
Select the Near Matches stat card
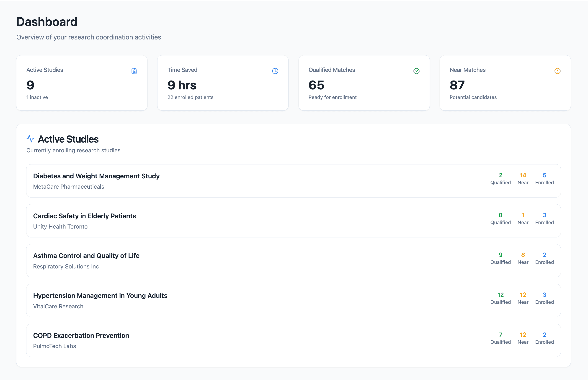pyautogui.click(x=505, y=83)
